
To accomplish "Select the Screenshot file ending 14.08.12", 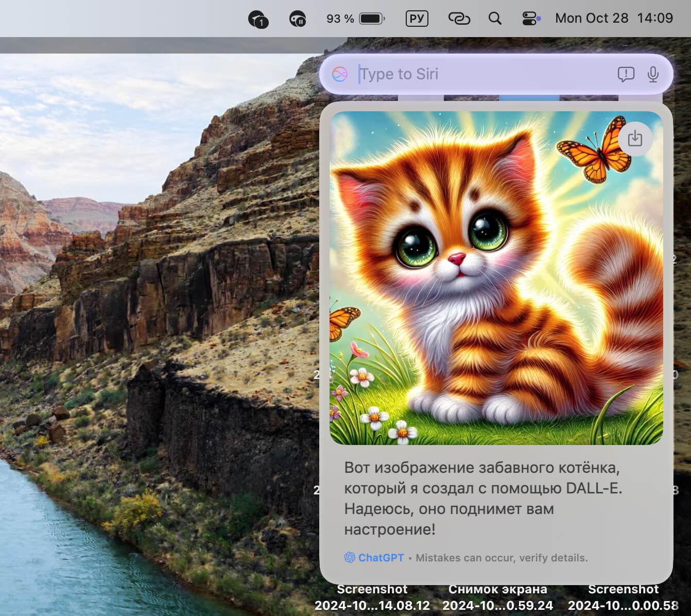I will point(372,597).
